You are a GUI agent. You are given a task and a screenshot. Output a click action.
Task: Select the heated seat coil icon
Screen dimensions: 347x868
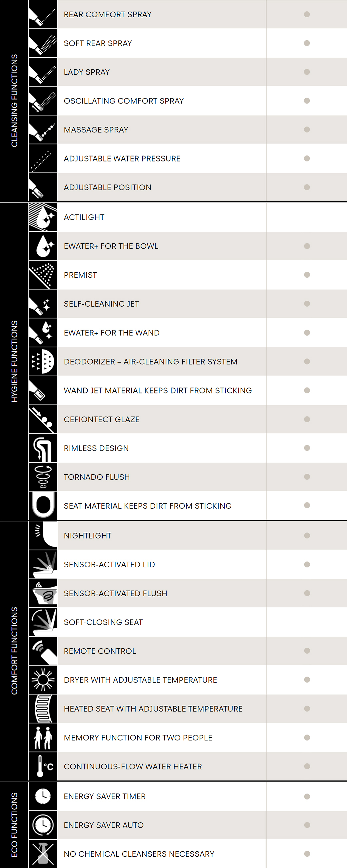tap(43, 709)
